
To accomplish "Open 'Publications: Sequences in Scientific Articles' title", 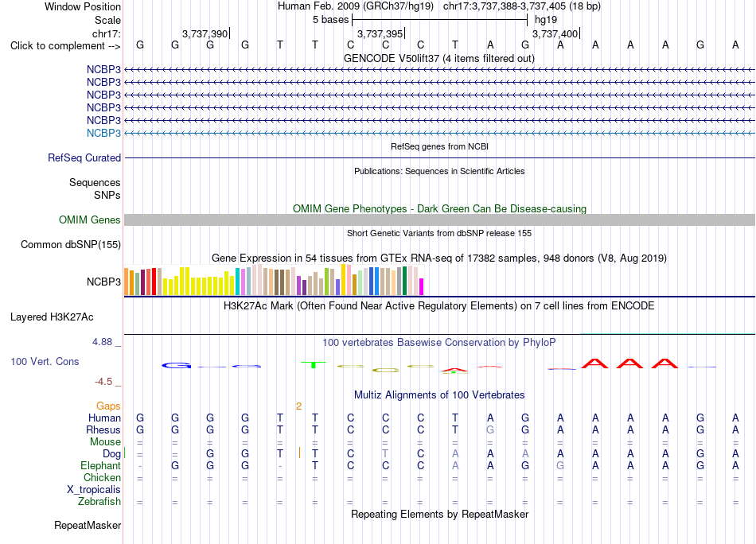I will pos(439,171).
